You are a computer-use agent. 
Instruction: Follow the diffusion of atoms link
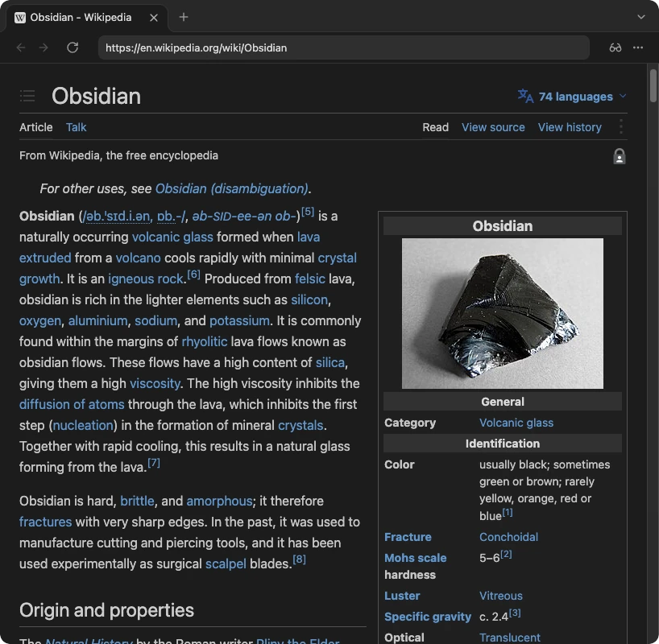tap(72, 405)
